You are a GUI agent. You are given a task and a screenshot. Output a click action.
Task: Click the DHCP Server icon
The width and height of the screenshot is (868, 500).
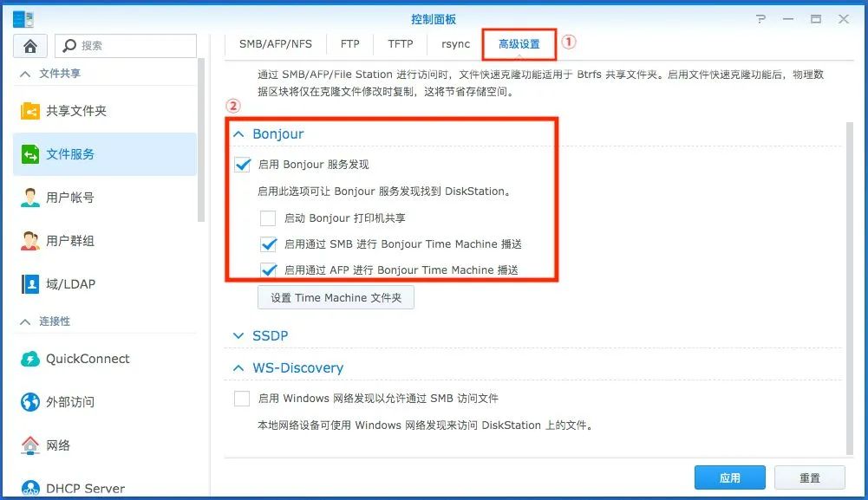pos(29,489)
